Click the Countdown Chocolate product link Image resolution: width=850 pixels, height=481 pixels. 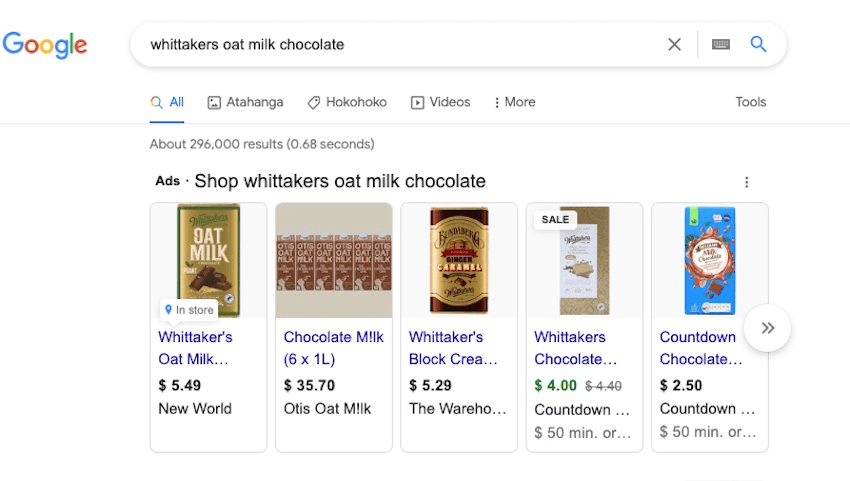point(700,348)
